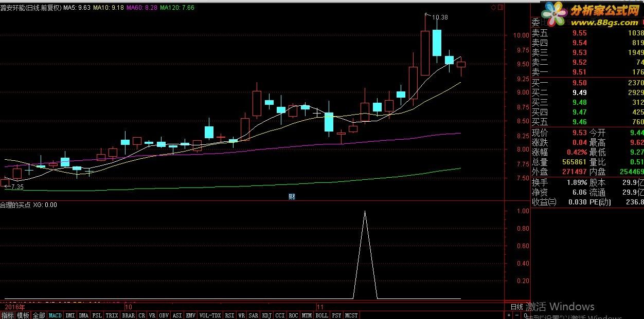Click the 日线 daily period label

(516, 307)
